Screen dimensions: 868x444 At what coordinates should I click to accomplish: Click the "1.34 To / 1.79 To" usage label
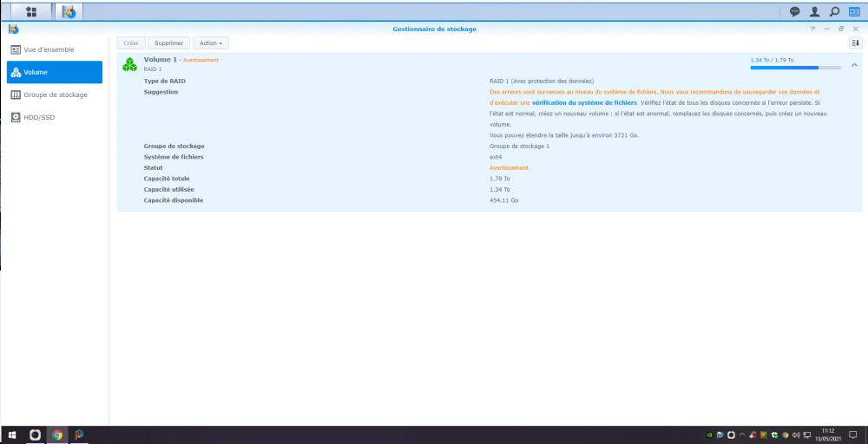772,60
